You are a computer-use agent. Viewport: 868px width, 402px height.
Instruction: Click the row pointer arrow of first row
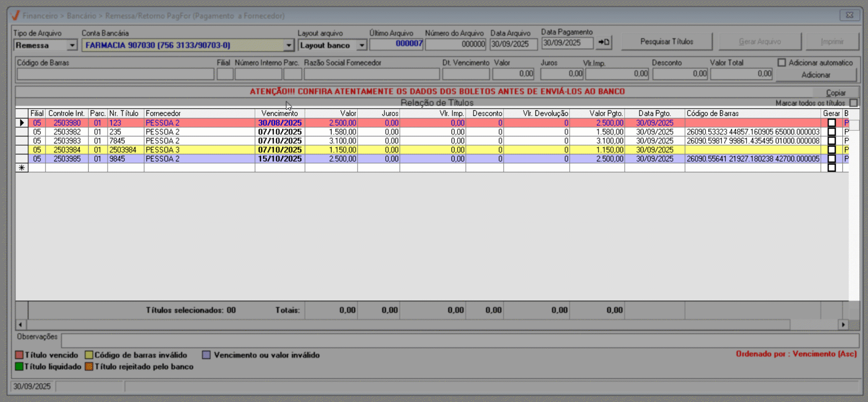(22, 123)
